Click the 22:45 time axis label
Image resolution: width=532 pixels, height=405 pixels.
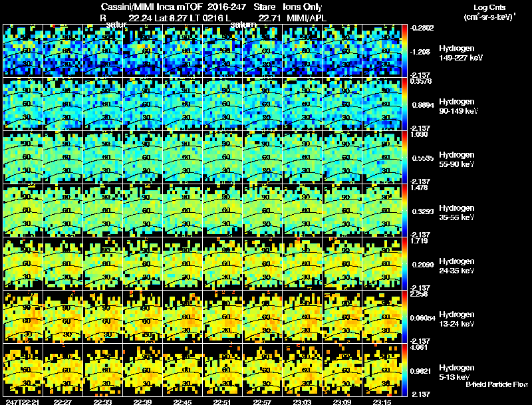[x=182, y=402]
